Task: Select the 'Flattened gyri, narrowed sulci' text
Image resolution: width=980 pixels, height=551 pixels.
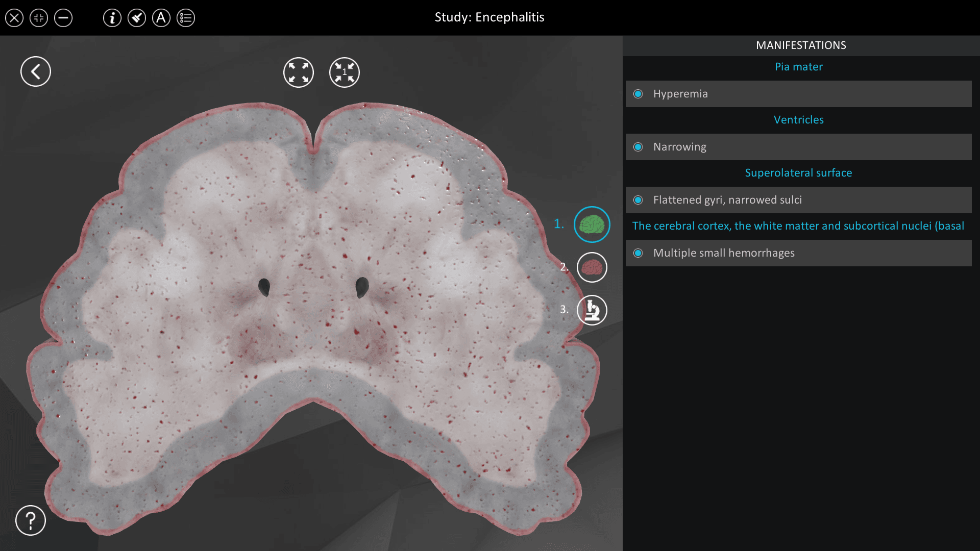Action: point(727,200)
